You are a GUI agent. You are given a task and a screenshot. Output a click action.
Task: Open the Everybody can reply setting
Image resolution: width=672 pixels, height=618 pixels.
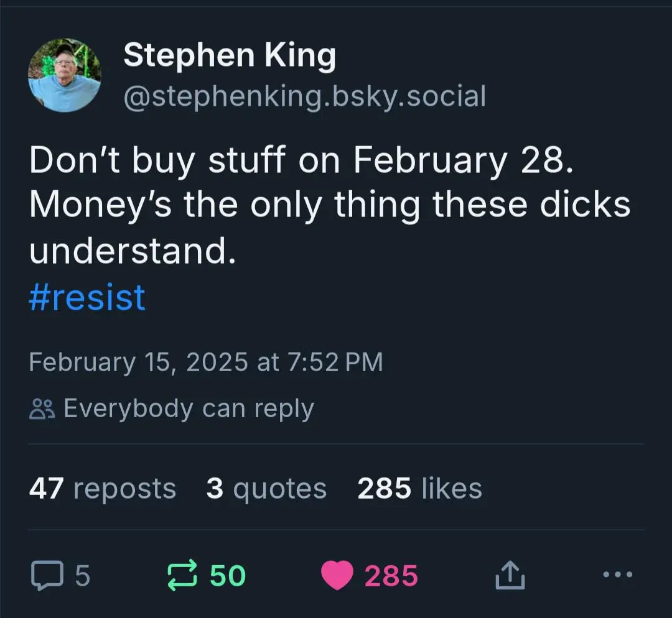(172, 408)
